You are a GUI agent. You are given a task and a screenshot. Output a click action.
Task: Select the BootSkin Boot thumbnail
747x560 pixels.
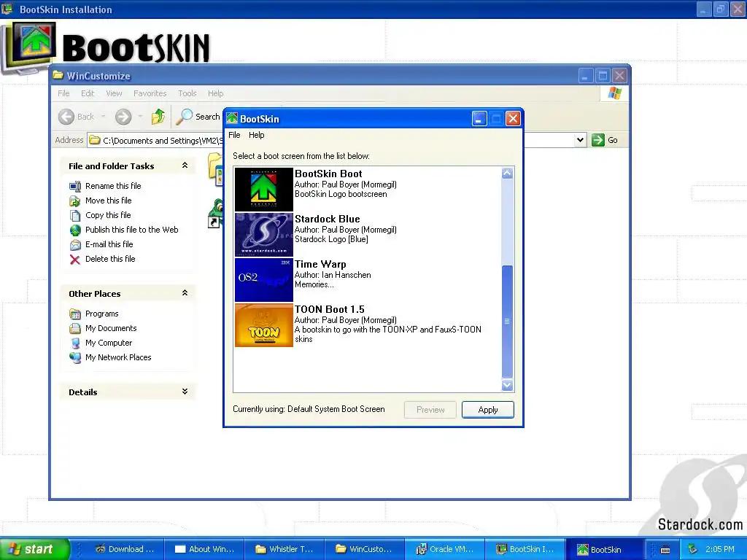(264, 189)
